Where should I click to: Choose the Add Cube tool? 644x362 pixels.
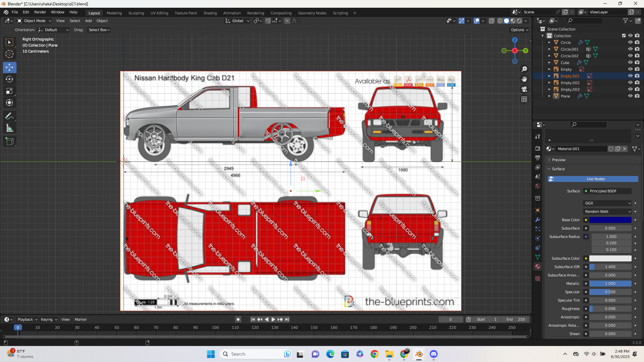pos(9,141)
